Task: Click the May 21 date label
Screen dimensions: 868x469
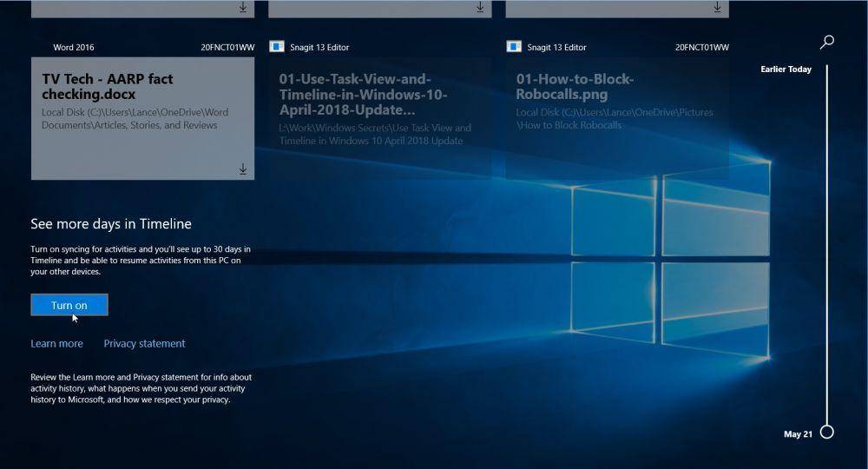Action: tap(798, 434)
